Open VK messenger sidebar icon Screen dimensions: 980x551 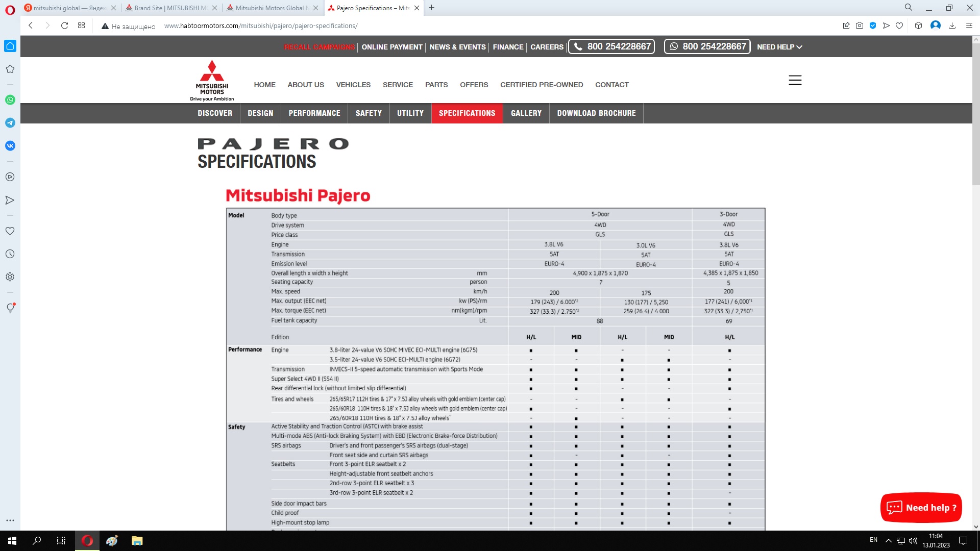click(10, 146)
